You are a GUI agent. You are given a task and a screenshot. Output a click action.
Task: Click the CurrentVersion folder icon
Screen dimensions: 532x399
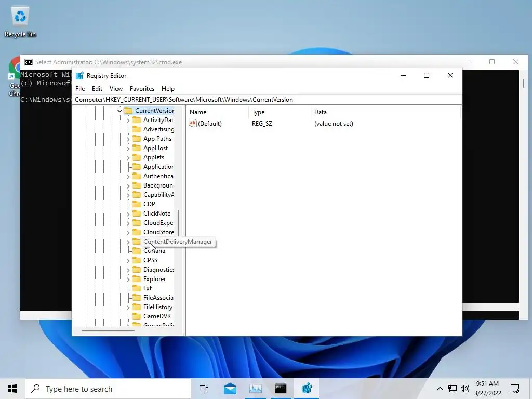[128, 111]
